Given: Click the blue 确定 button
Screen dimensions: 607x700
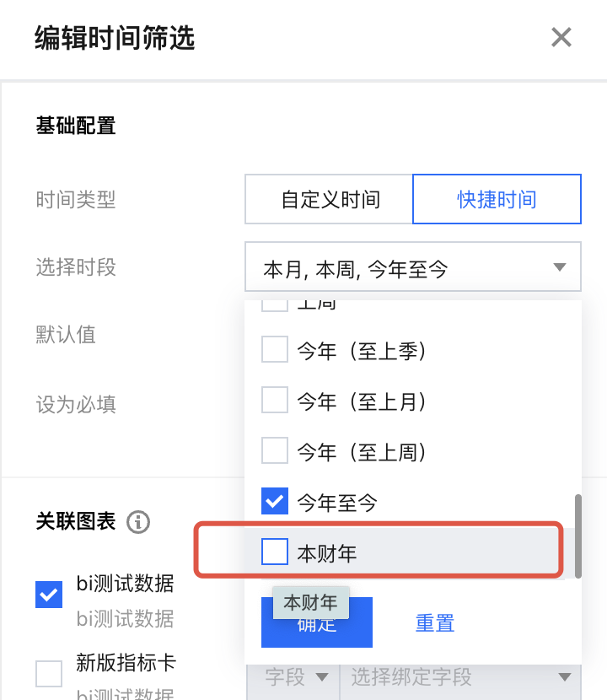Looking at the screenshot, I should click(317, 624).
